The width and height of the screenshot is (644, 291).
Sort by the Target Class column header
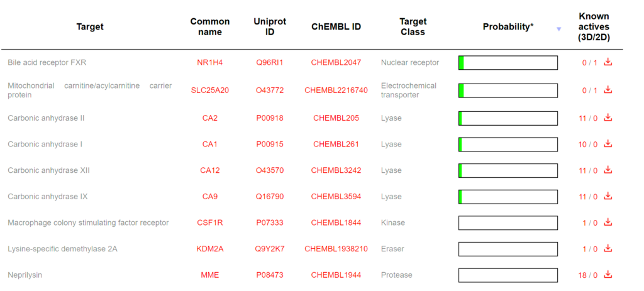pyautogui.click(x=413, y=26)
